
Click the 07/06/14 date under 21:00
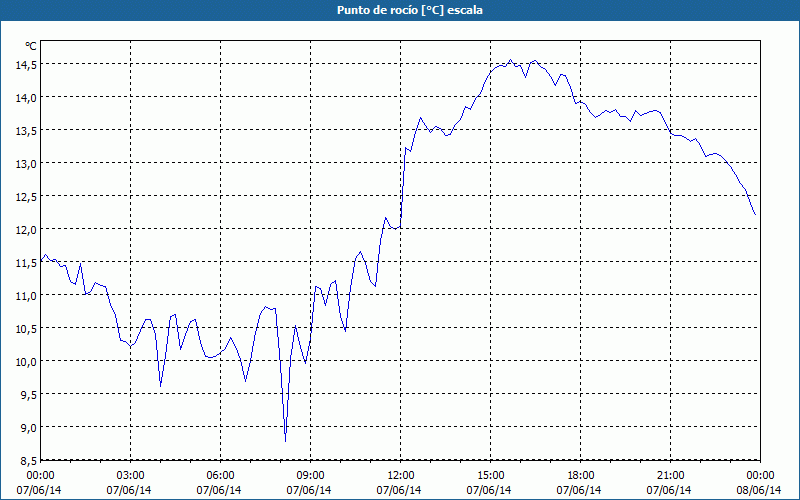tap(669, 490)
